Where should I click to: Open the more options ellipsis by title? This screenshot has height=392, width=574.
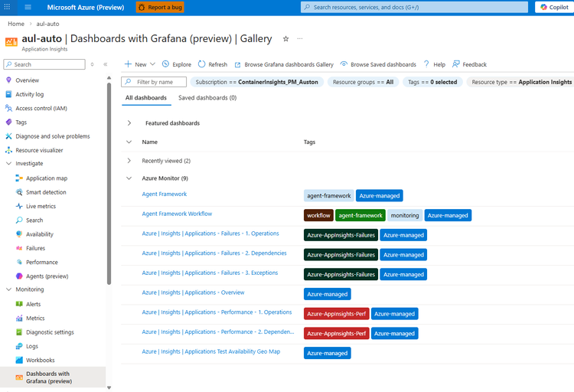(300, 39)
